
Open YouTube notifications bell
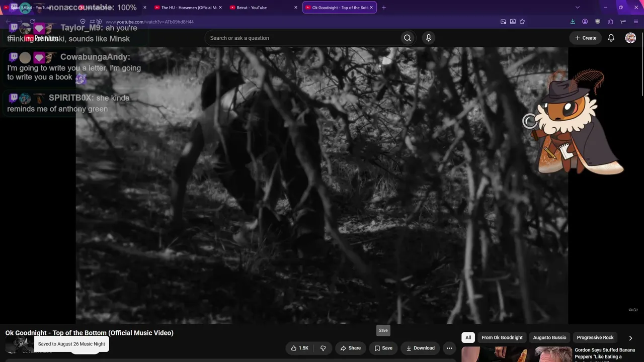tap(611, 38)
